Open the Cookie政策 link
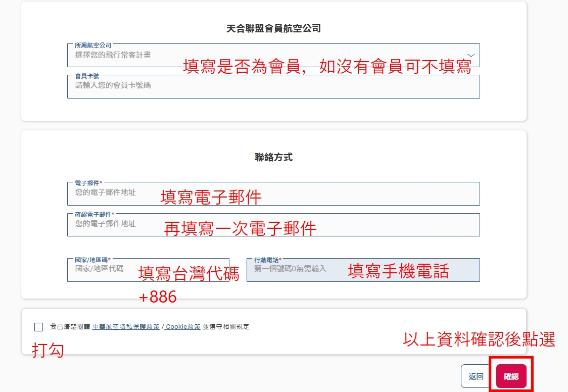568x392 pixels. click(x=182, y=327)
